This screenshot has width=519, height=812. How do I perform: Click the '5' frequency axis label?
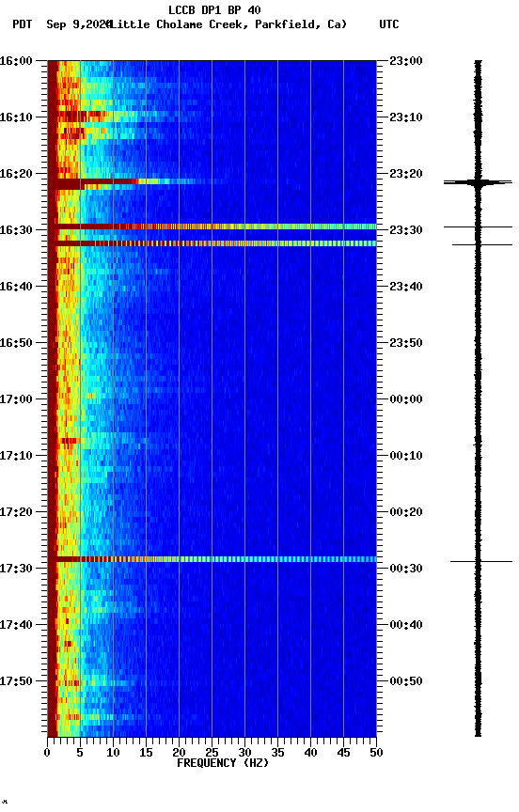[80, 753]
